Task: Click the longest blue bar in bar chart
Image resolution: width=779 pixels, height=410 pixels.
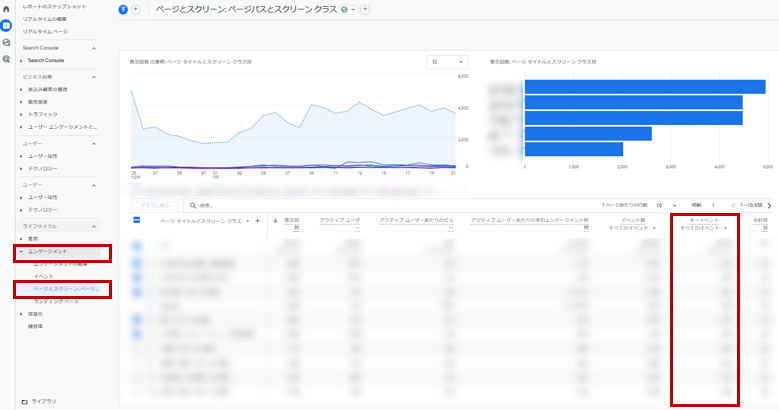Action: [x=645, y=87]
